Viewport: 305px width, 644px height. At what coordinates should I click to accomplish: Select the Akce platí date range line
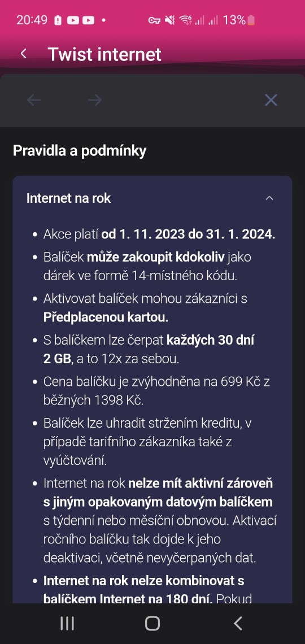pos(159,234)
